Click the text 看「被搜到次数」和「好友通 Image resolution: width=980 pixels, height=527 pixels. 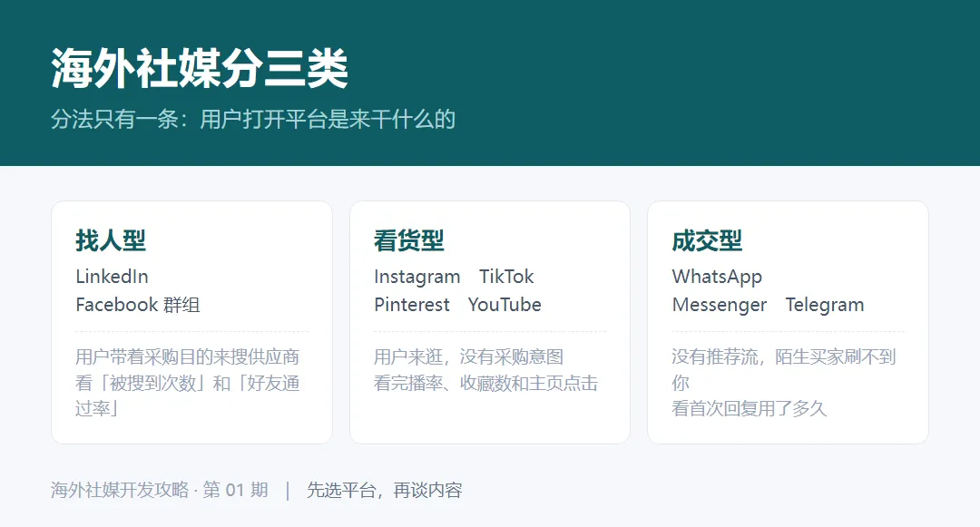188,383
